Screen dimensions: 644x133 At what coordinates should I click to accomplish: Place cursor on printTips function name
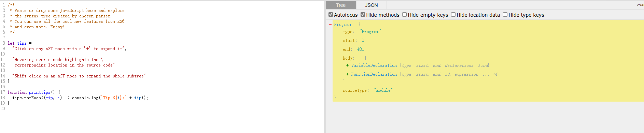(x=40, y=92)
